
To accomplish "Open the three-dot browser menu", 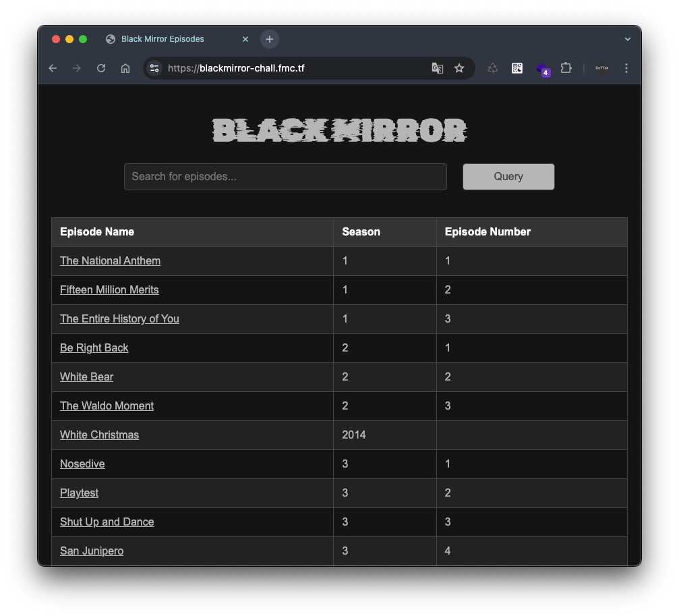I will [626, 68].
